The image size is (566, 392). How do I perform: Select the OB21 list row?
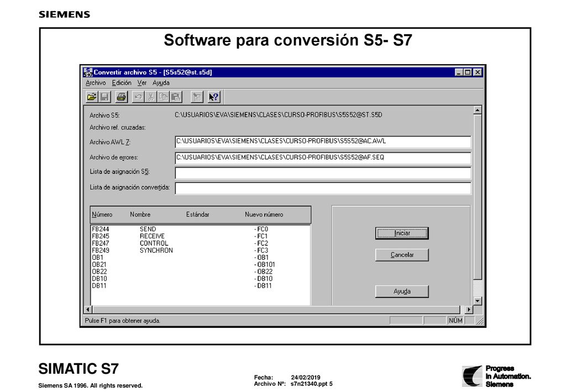click(200, 265)
